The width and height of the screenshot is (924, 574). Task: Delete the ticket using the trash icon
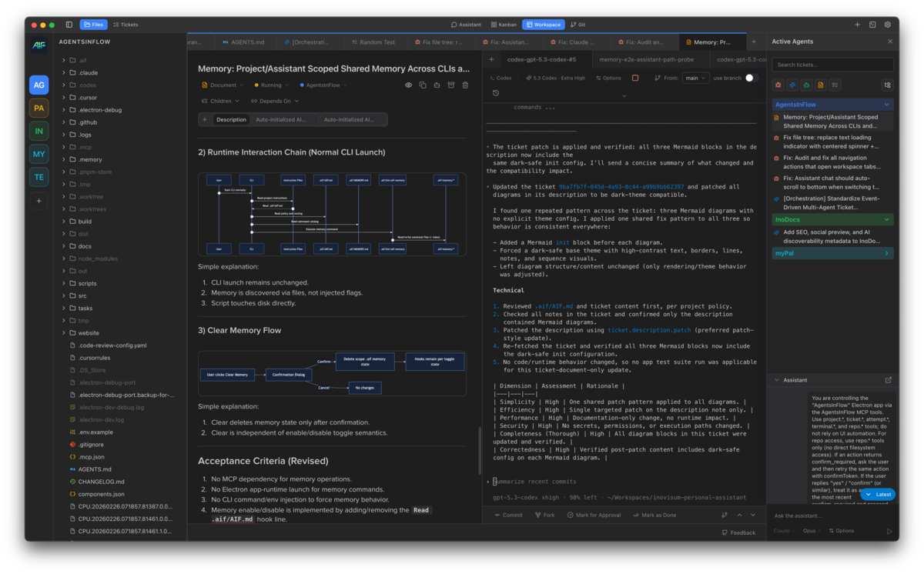[x=465, y=85]
